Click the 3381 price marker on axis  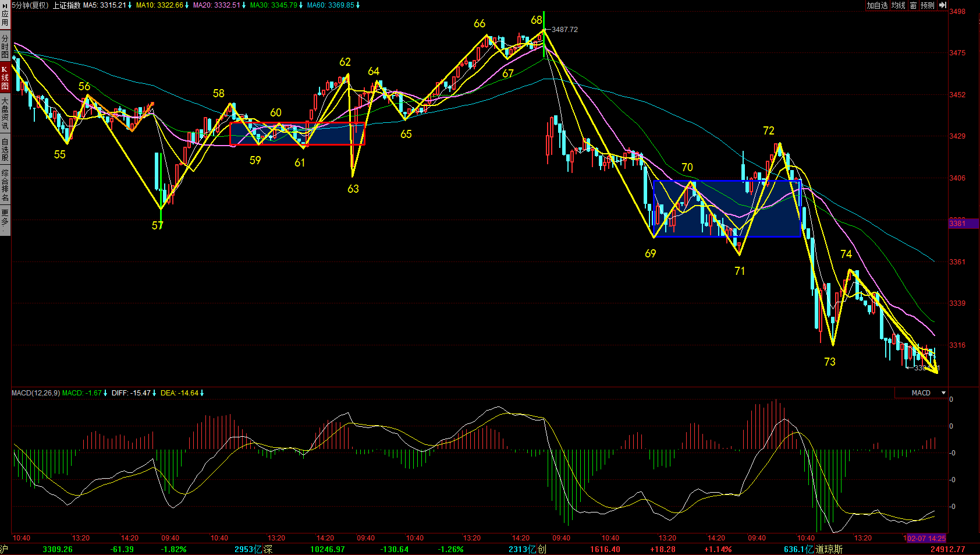point(958,224)
